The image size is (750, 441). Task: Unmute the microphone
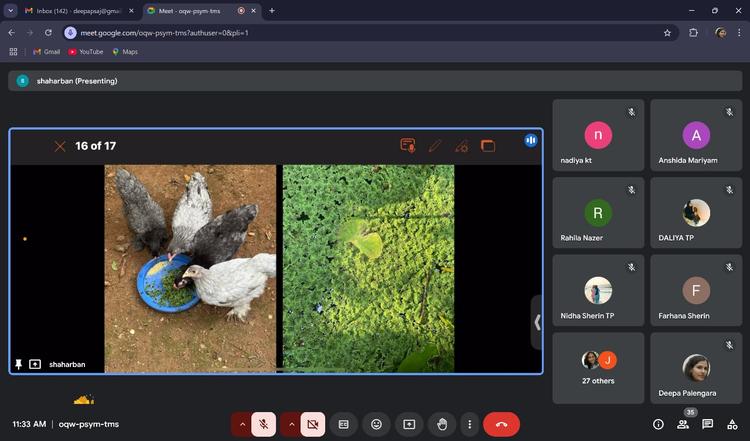tap(264, 424)
